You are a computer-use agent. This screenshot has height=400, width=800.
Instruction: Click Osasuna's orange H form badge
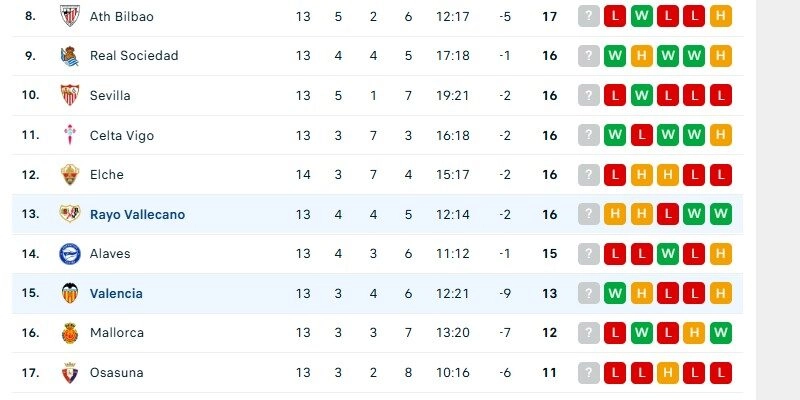668,372
